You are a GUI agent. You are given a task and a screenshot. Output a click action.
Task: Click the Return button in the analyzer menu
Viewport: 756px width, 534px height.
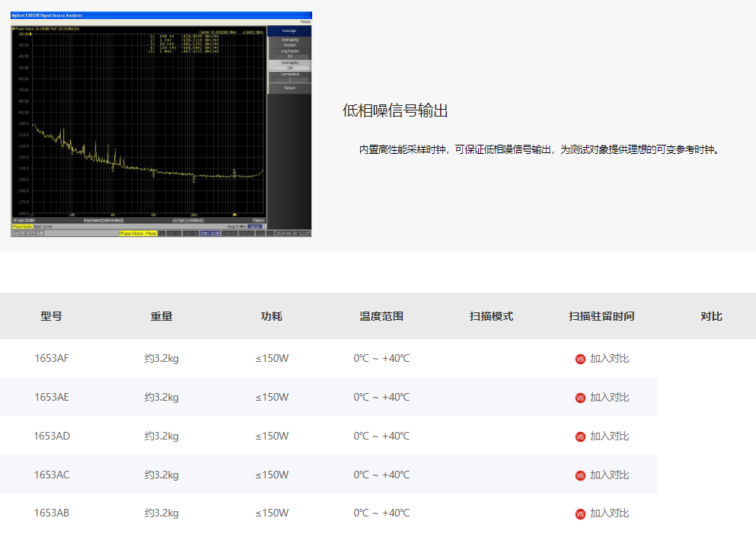(x=289, y=88)
